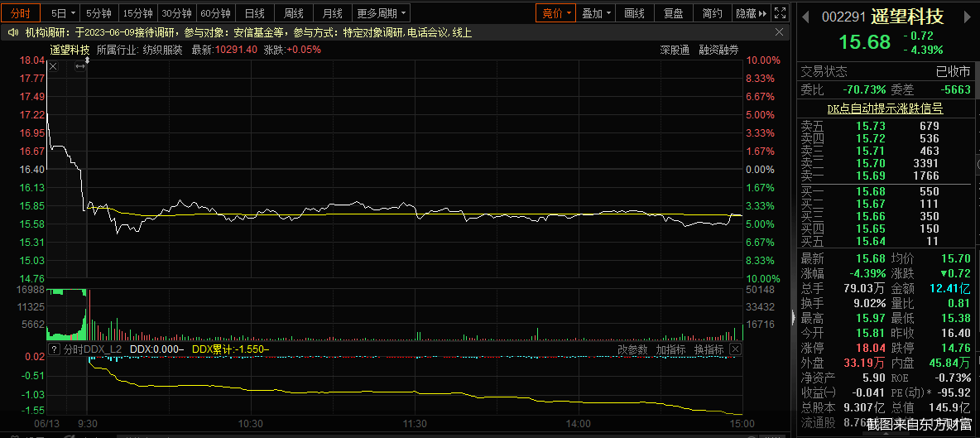Click 换指标 to change indicator
This screenshot has width=980, height=438.
[709, 349]
